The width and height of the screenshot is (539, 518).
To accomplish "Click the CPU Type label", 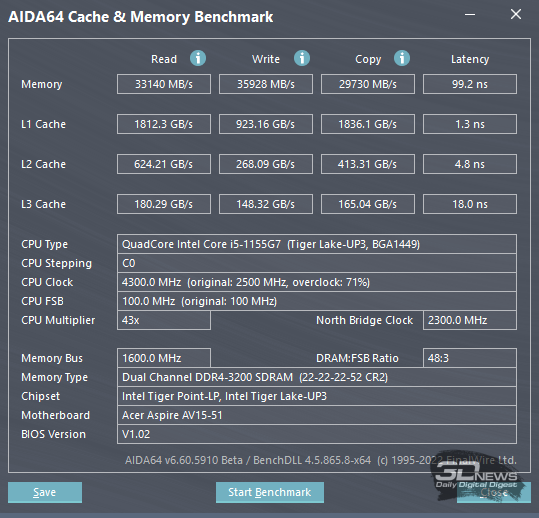I will click(x=45, y=244).
